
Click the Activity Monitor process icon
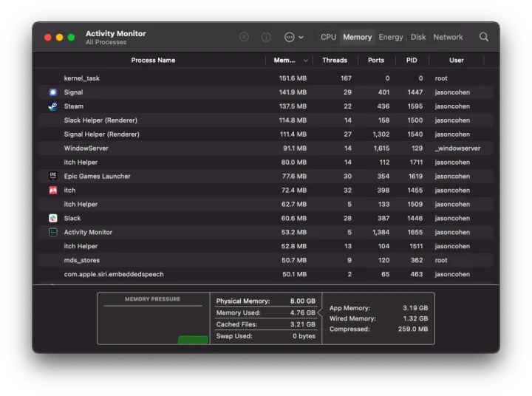pos(53,233)
